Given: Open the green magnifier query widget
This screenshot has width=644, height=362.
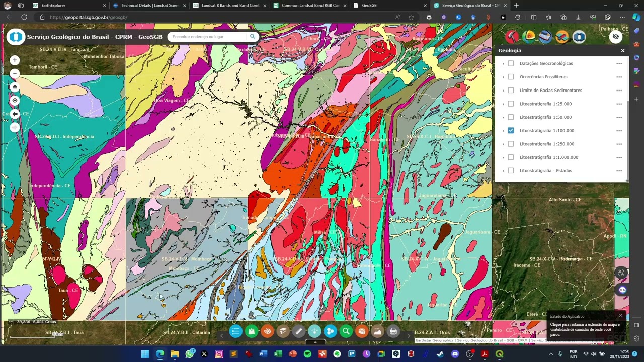Looking at the screenshot, I should pos(346,331).
